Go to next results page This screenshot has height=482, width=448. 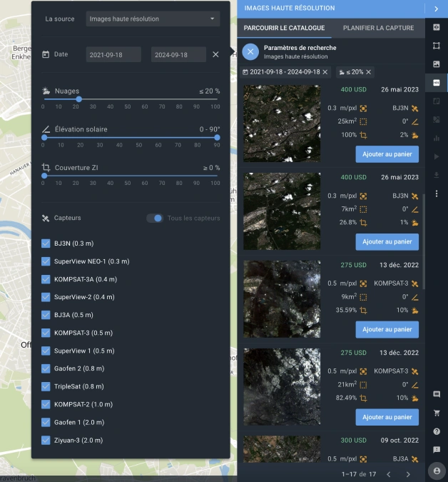(408, 474)
